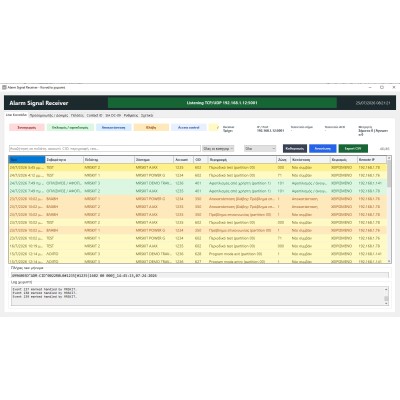
Task: Focus the event search input field
Action: click(105, 149)
